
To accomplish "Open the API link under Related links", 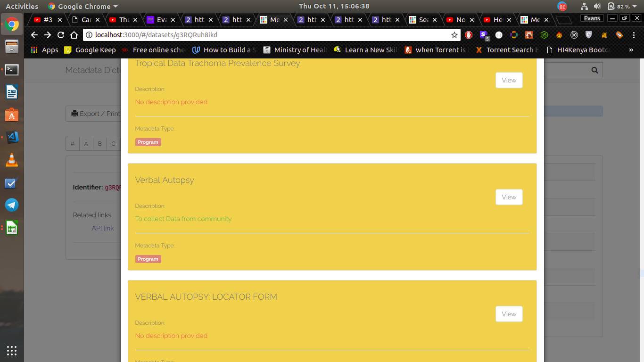I will pyautogui.click(x=103, y=228).
